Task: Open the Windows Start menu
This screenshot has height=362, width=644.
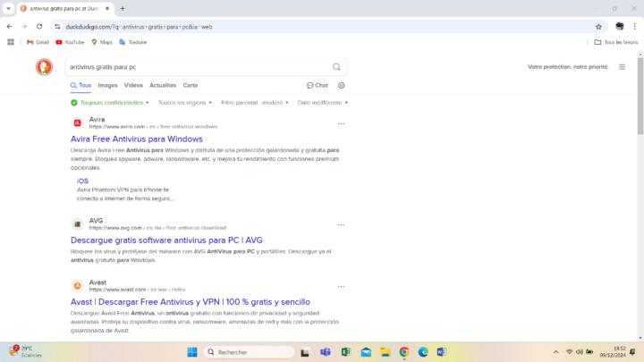Action: (x=191, y=352)
